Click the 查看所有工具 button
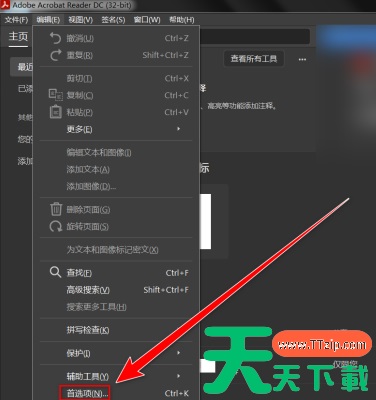 pos(254,59)
